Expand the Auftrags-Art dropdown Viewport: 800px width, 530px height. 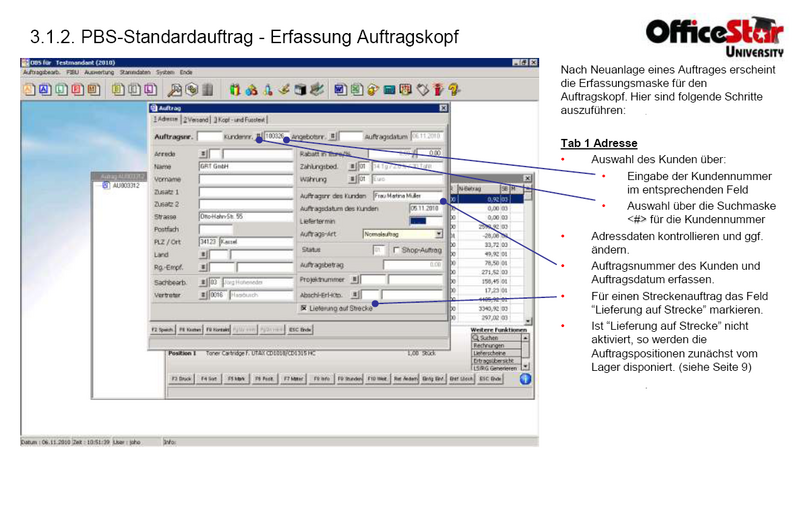438,234
